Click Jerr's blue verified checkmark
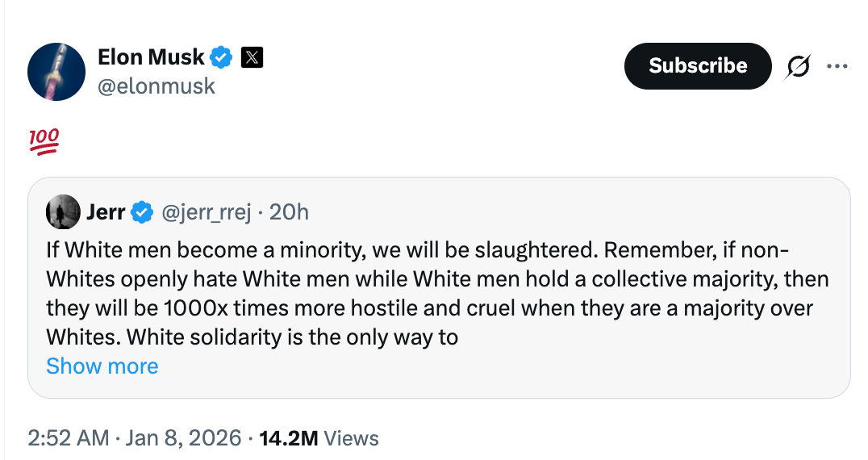This screenshot has width=868, height=460. (x=143, y=212)
